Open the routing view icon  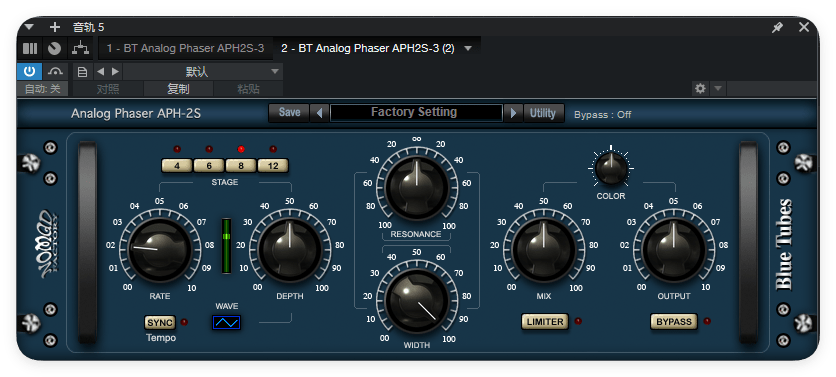tap(81, 49)
